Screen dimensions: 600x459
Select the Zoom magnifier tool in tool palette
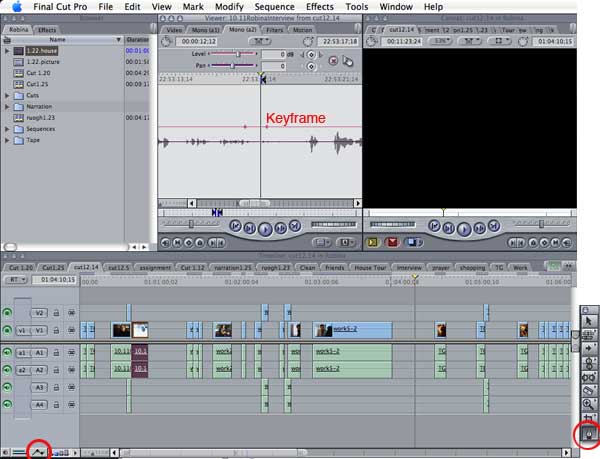tap(589, 404)
